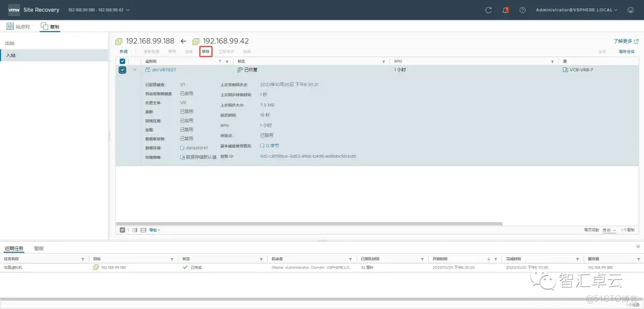
Task: Open the 每页项数 自动 dropdown
Action: [x=609, y=230]
